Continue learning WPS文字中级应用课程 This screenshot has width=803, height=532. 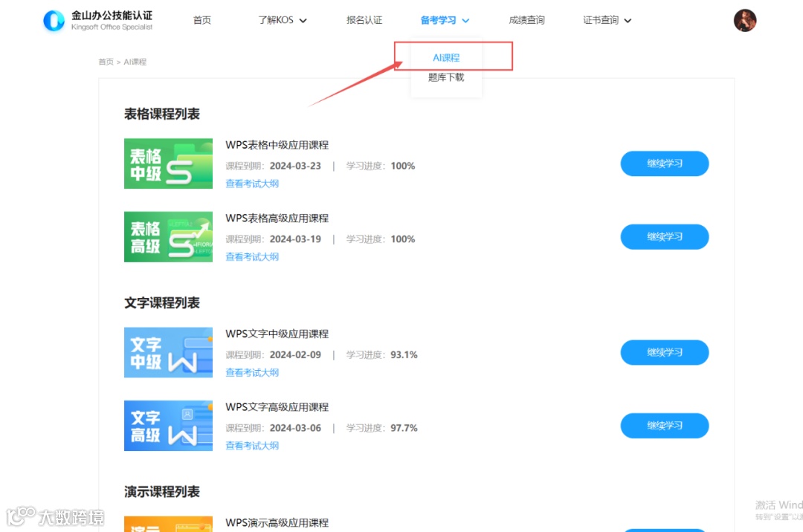pos(665,352)
